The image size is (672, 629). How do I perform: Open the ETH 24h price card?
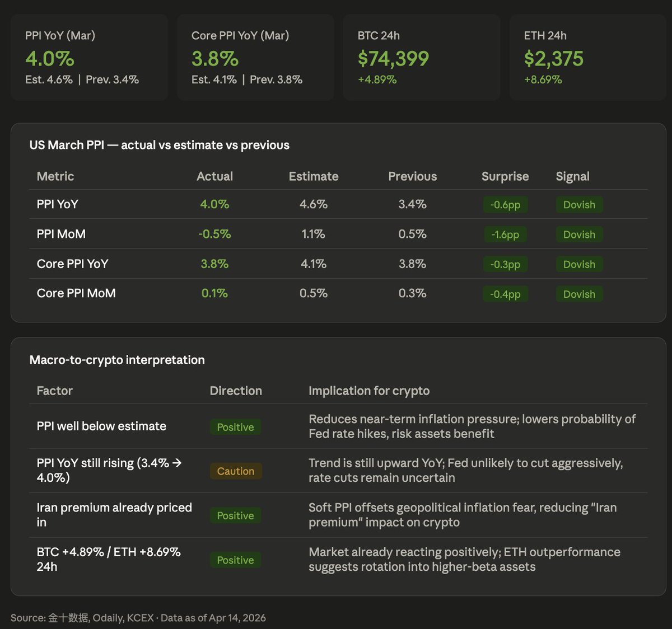[x=587, y=58]
